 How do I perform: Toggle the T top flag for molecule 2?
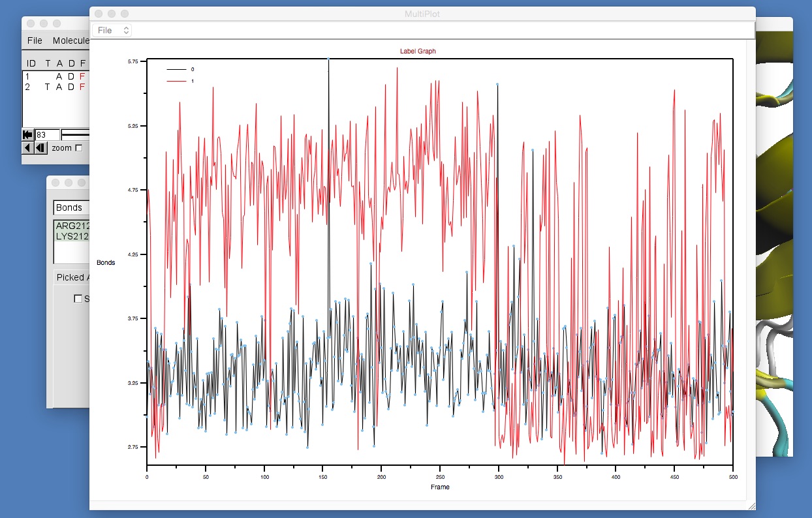tap(48, 87)
